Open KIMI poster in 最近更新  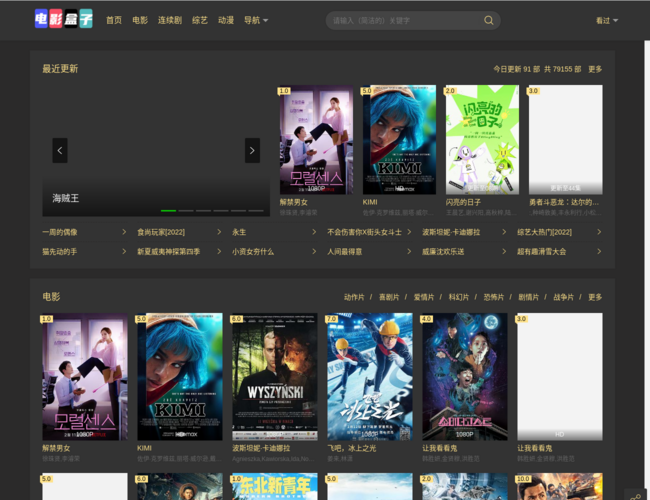[399, 140]
